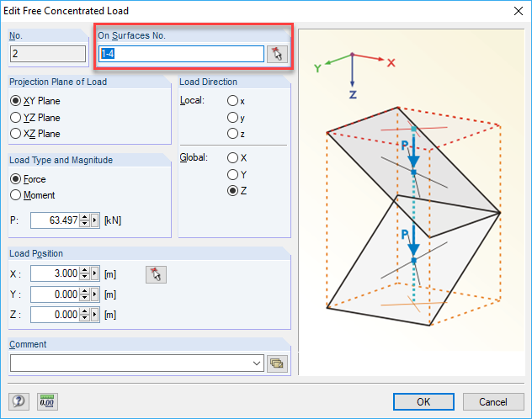532x419 pixels.
Task: Open the help button at the dialog bottom
Action: [x=19, y=401]
